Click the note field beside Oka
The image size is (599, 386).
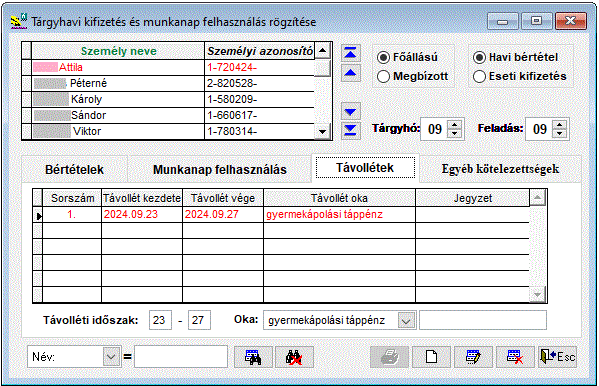pos(483,320)
